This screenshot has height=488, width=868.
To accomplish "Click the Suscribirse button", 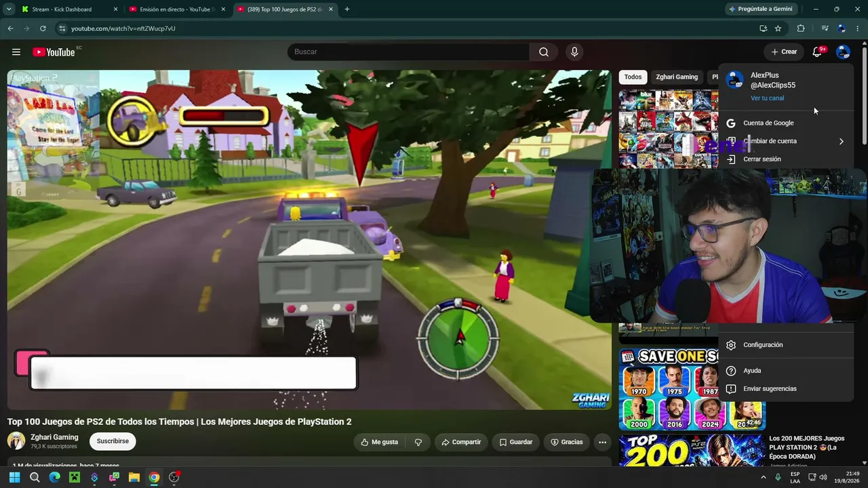I will tap(113, 441).
